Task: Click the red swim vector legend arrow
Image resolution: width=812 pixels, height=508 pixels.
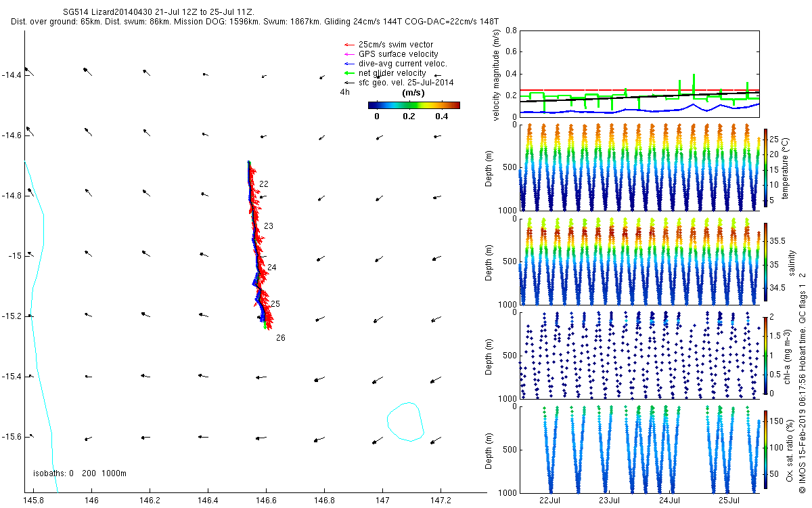Action: 348,45
